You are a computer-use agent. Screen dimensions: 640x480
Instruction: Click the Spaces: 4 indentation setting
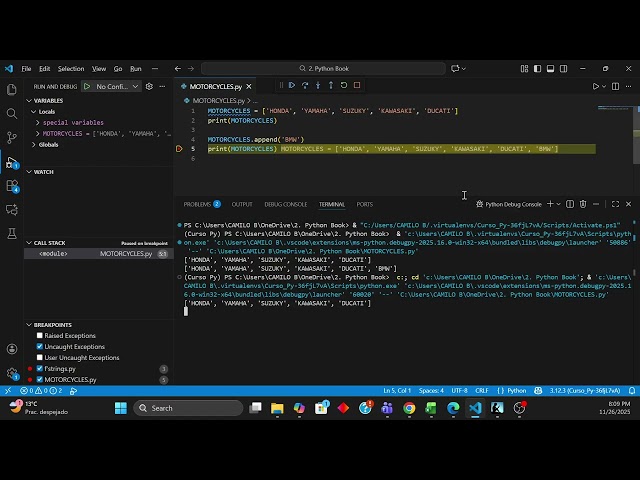[431, 391]
